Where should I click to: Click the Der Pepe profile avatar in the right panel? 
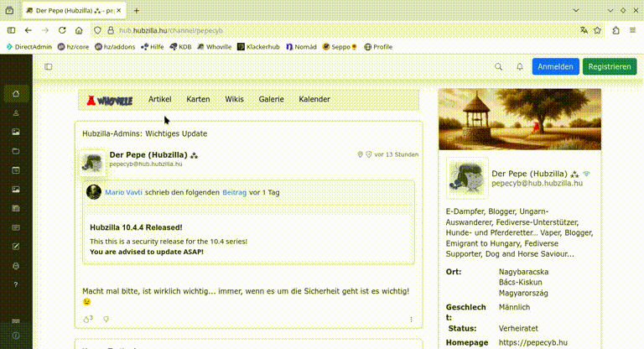point(467,178)
